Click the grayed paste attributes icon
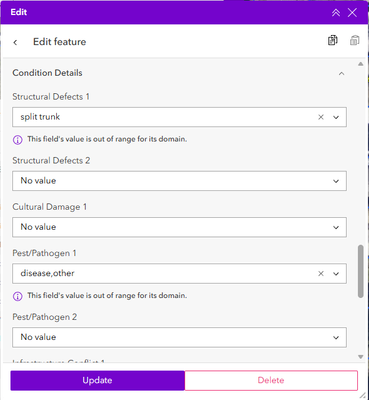The image size is (369, 400). pos(354,40)
